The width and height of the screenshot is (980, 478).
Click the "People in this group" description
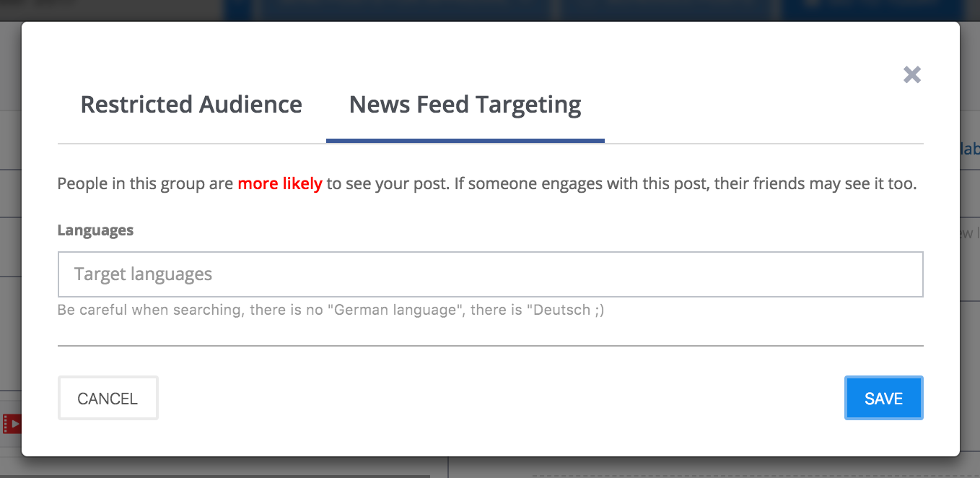pyautogui.click(x=144, y=183)
